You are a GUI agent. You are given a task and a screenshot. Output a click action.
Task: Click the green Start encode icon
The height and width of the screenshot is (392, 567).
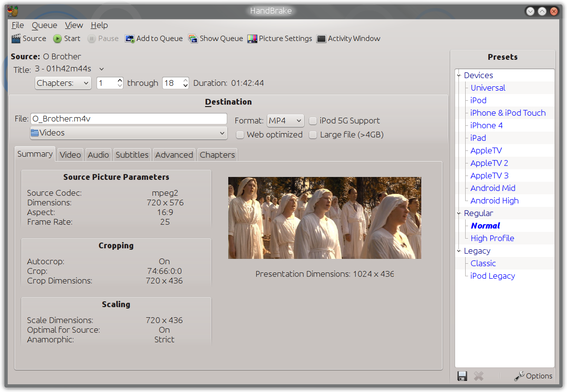point(57,39)
